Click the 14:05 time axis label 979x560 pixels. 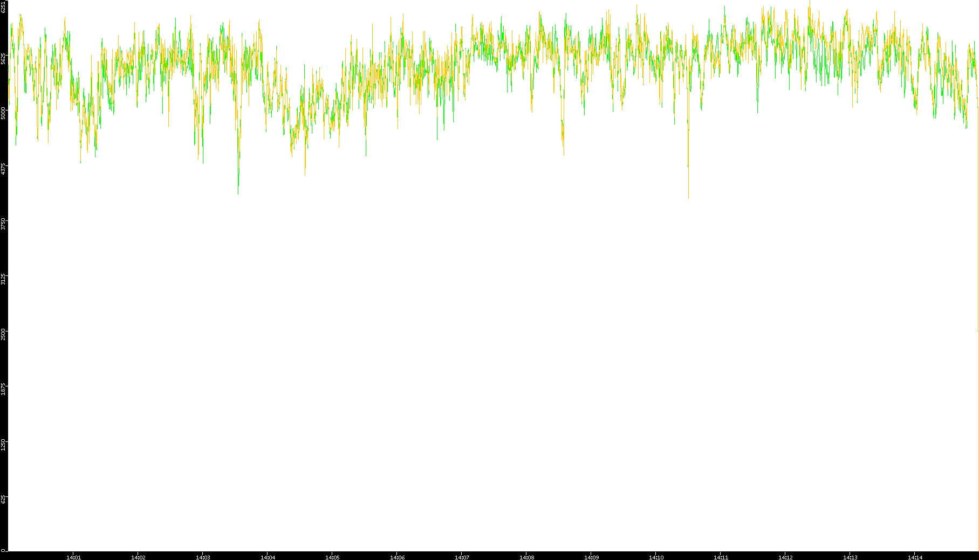pyautogui.click(x=332, y=557)
